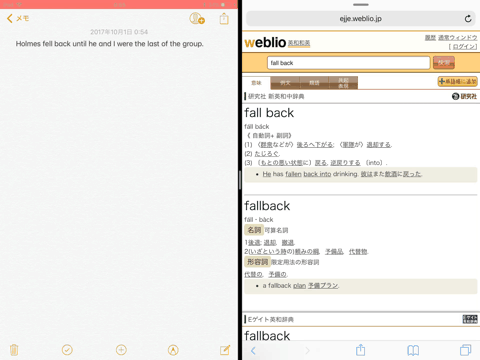Open the Safari share icon
This screenshot has height=360, width=480.
coord(360,350)
